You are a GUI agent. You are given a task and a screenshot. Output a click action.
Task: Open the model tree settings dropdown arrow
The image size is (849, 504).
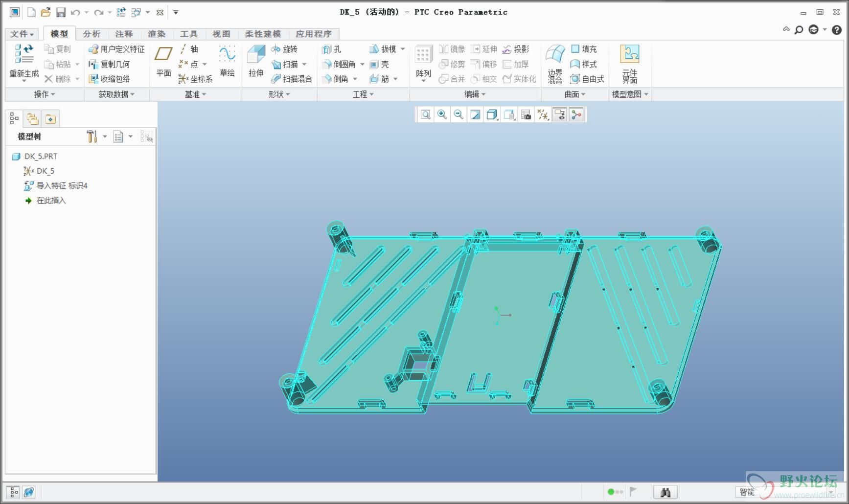point(105,137)
